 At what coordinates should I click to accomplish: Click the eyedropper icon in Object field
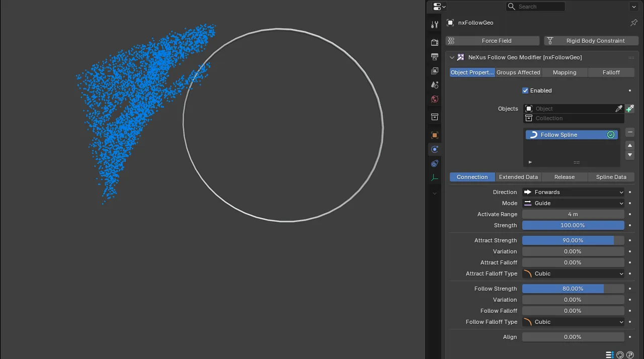(619, 109)
